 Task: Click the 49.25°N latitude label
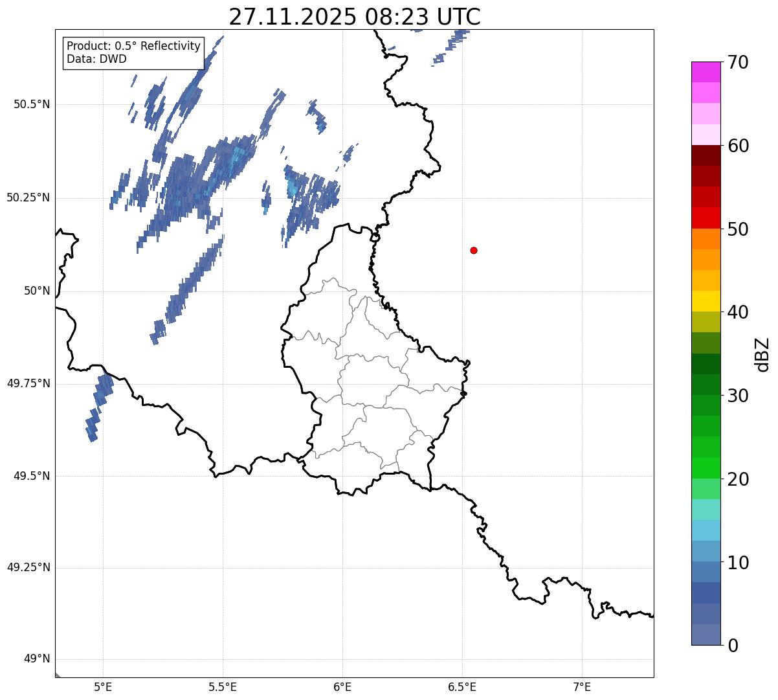click(28, 568)
